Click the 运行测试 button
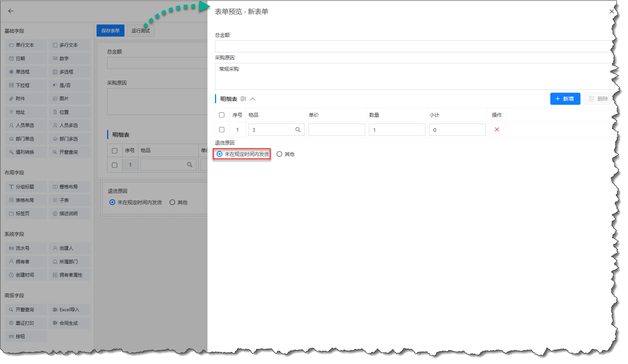The image size is (628, 364). pyautogui.click(x=140, y=31)
